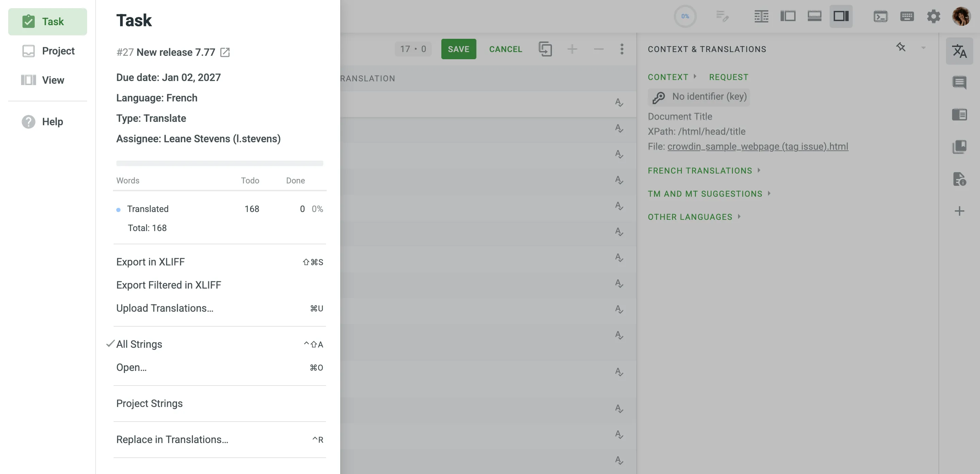
Task: Choose Replace in Translations menu entry
Action: [172, 439]
